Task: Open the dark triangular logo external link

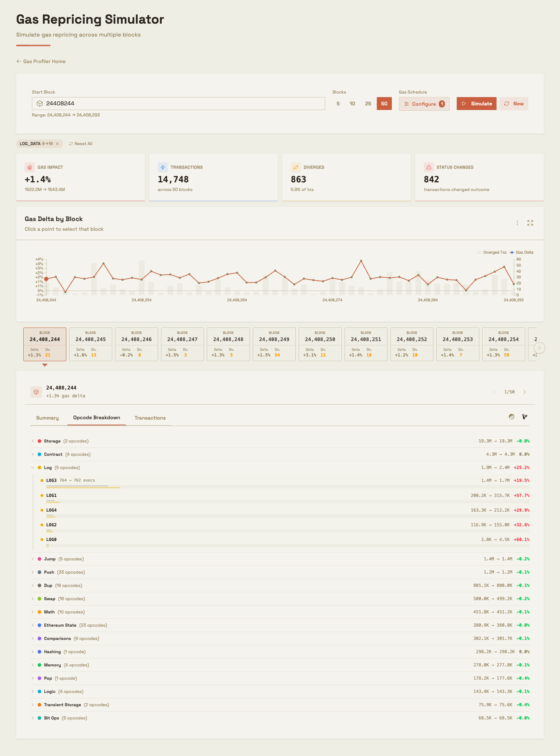Action: pos(525,417)
